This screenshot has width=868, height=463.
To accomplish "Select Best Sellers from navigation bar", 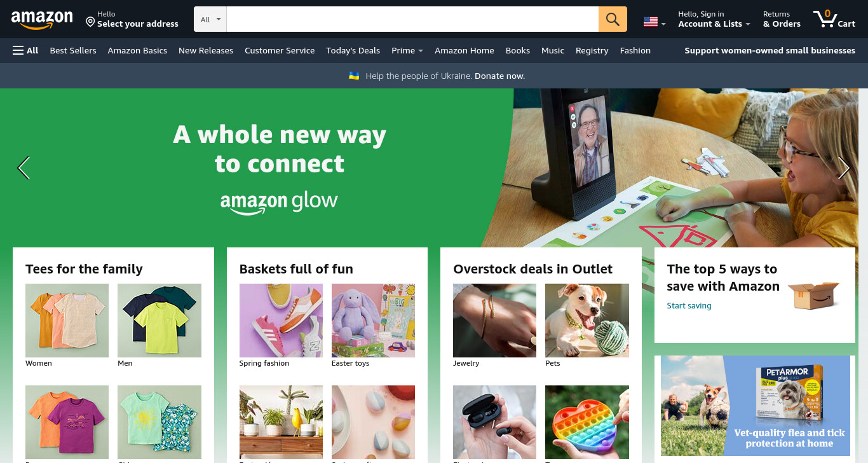I will [x=73, y=50].
